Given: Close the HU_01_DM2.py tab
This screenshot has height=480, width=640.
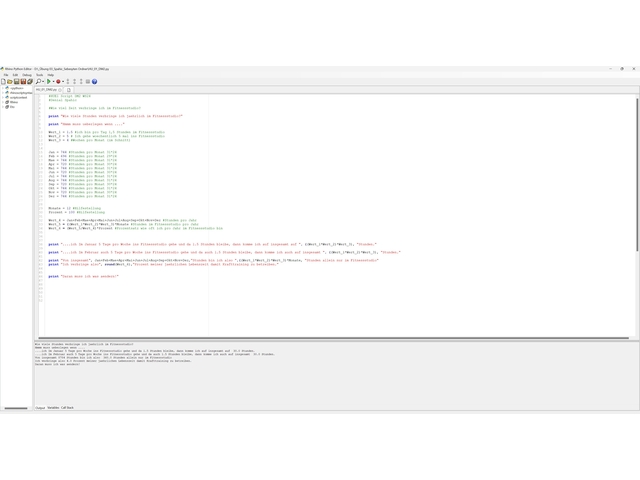Looking at the screenshot, I should tap(60, 90).
